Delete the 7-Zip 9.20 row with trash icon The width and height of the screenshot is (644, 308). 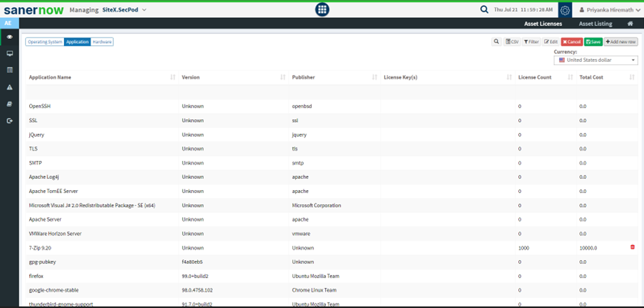tap(632, 247)
